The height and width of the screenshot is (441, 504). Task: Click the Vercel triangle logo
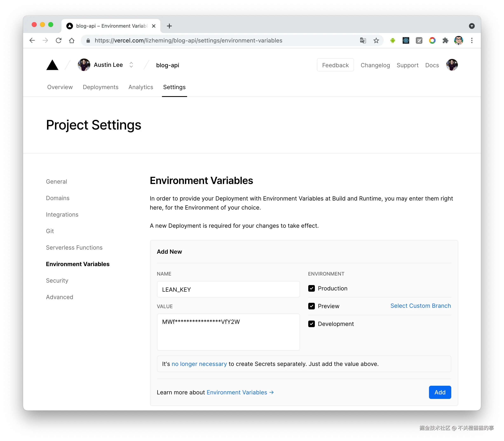pos(52,65)
